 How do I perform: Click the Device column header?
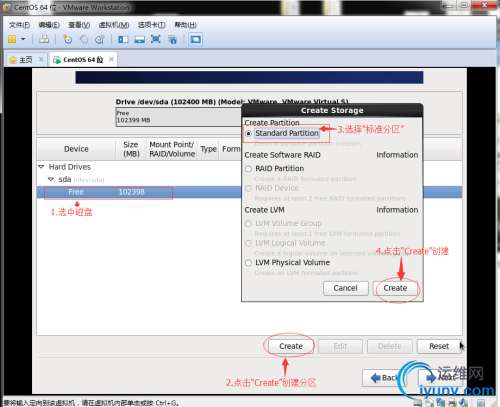(x=76, y=149)
